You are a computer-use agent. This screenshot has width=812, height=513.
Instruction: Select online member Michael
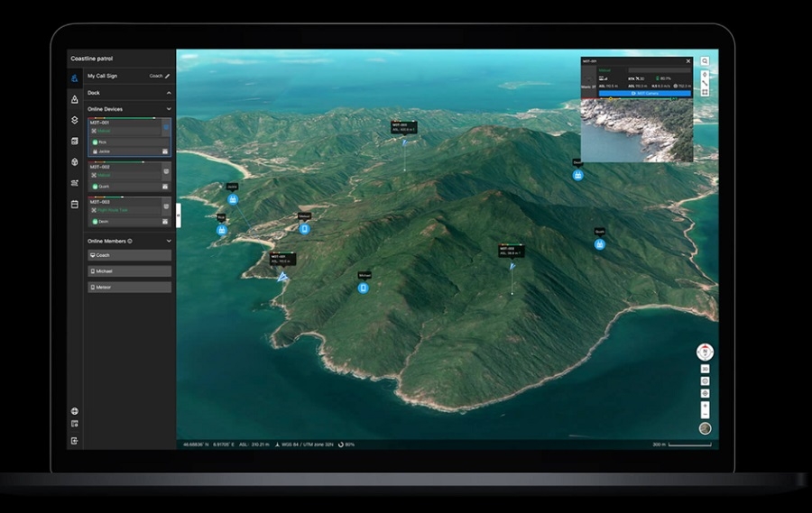point(129,271)
